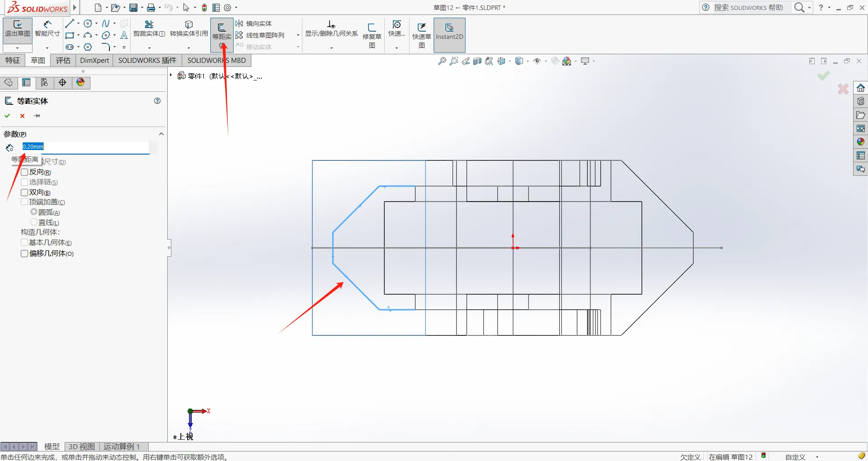Select the Sketch Fillet tool
868x461 pixels.
point(106,47)
